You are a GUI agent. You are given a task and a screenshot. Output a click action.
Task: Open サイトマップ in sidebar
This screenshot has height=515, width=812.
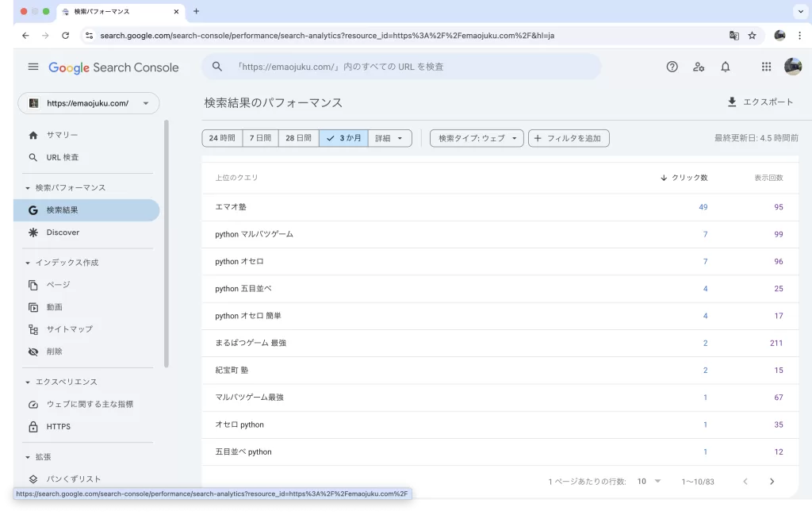coord(86,329)
